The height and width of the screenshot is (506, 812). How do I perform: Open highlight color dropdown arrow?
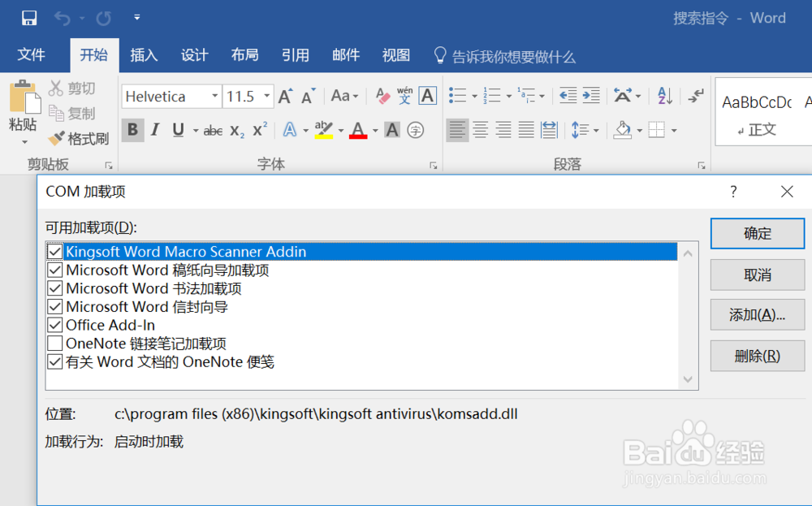pos(341,131)
